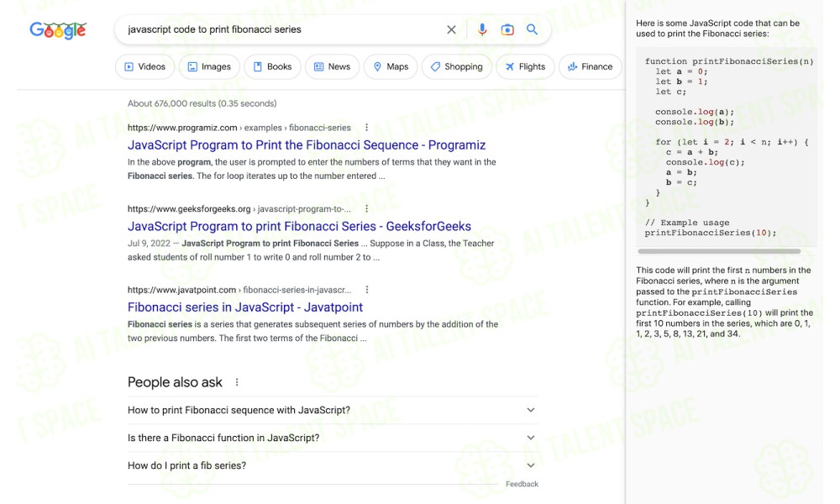Click the javatpoint.com URL breadcrumb
840x504 pixels.
[x=239, y=290]
